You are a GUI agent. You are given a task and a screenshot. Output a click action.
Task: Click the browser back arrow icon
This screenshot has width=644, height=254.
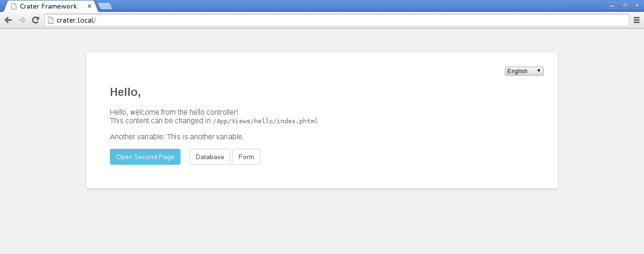tap(8, 20)
